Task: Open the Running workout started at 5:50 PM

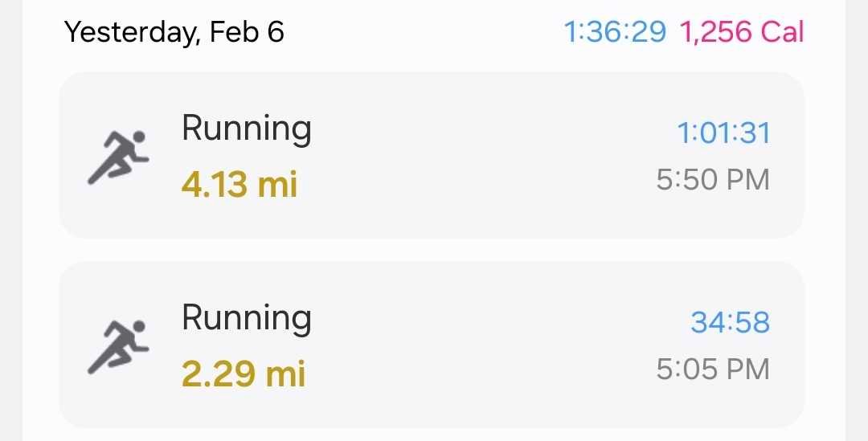Action: coord(432,155)
